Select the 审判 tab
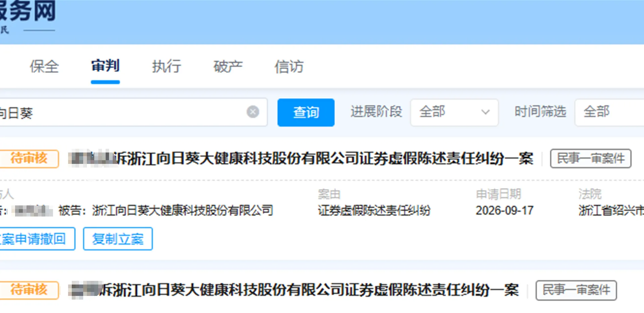The width and height of the screenshot is (644, 313). click(105, 66)
